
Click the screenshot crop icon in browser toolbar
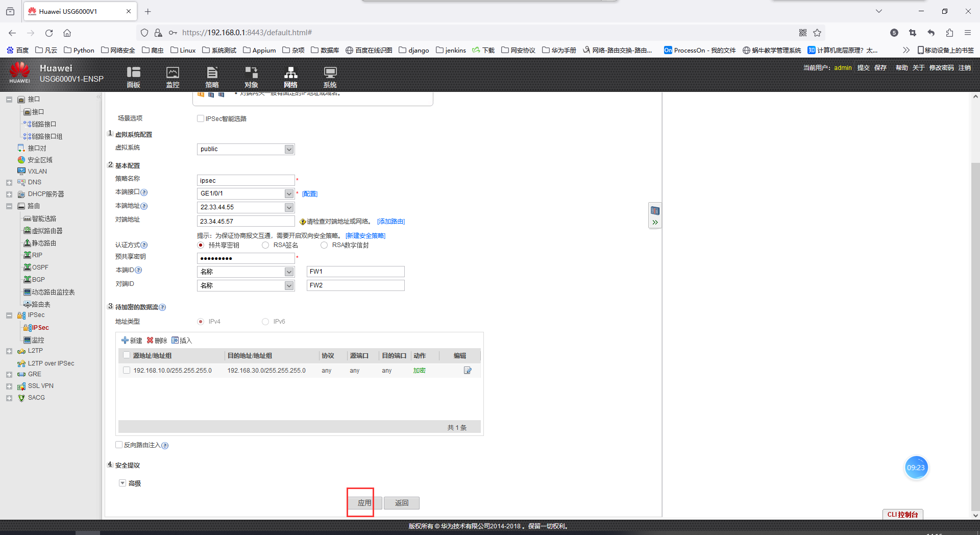(x=913, y=33)
